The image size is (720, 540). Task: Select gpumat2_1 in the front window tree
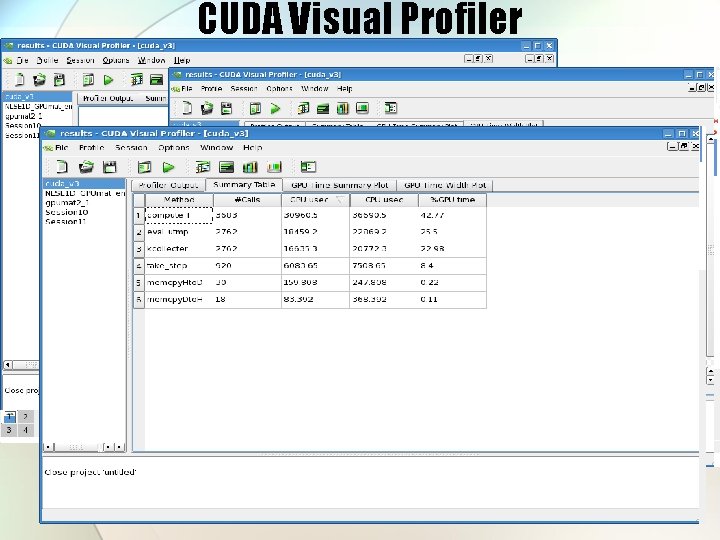[x=67, y=202]
